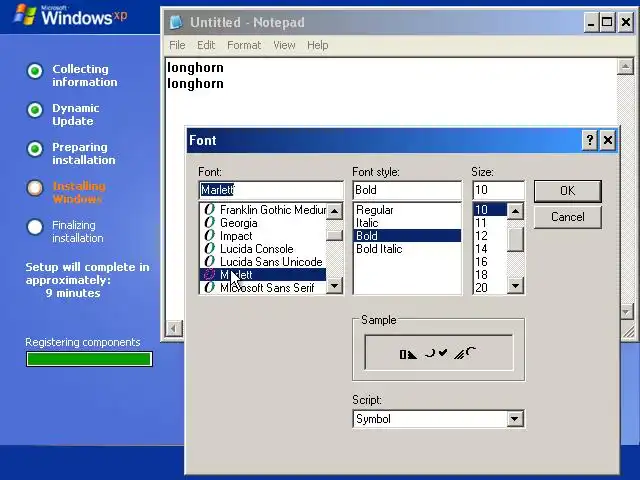Click the Lucida Console font icon
This screenshot has height=480, width=640.
[x=209, y=249]
